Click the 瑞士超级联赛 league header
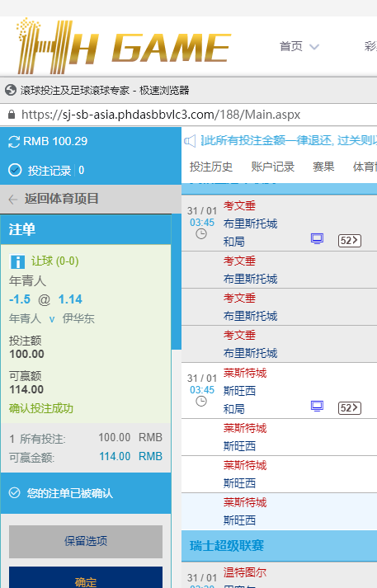Viewport: 377px width, 588px height. pos(279,546)
